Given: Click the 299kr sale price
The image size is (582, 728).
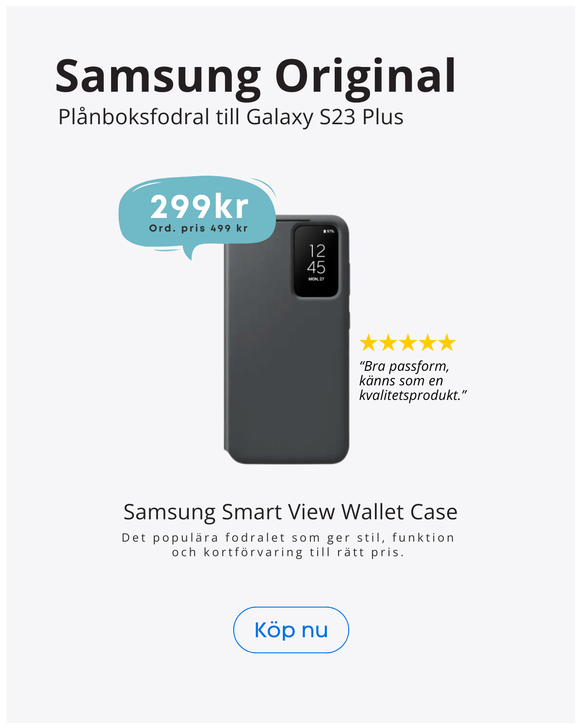Looking at the screenshot, I should tap(199, 207).
